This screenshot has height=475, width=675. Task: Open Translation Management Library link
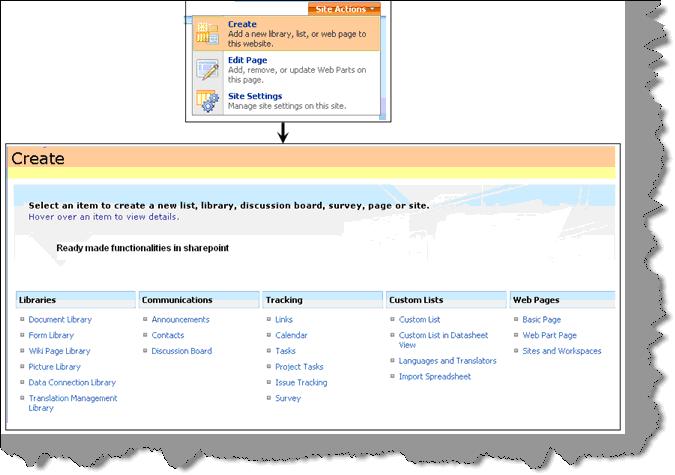pos(72,403)
